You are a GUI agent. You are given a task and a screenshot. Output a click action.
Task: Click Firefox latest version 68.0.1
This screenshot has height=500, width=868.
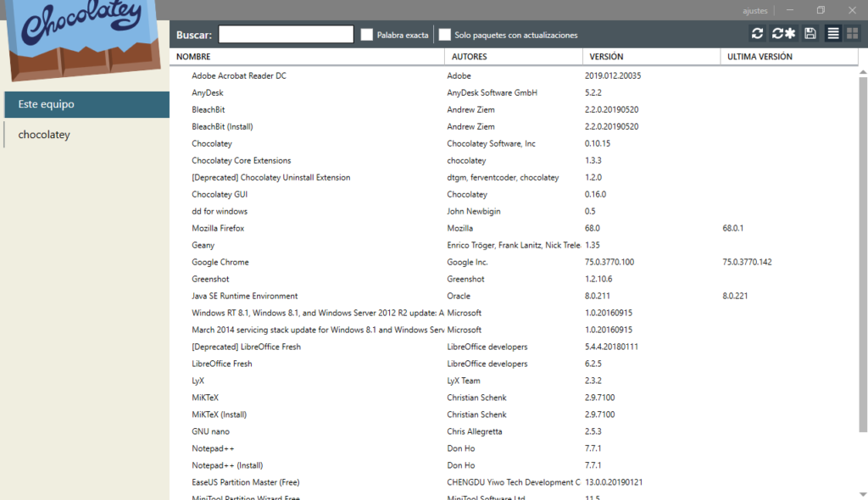pyautogui.click(x=733, y=228)
